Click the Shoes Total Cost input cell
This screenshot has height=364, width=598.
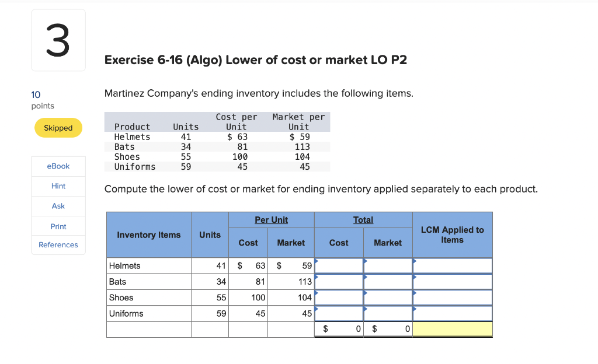click(x=339, y=297)
